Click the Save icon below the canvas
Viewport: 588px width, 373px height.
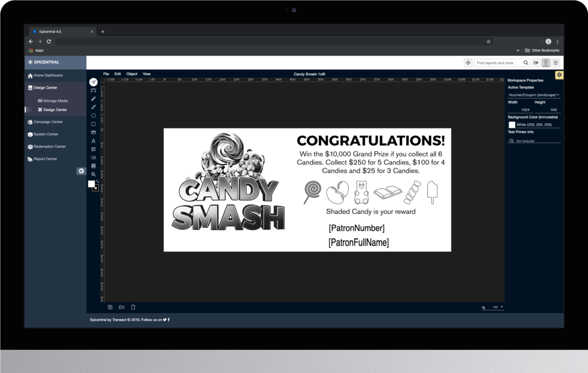click(110, 307)
